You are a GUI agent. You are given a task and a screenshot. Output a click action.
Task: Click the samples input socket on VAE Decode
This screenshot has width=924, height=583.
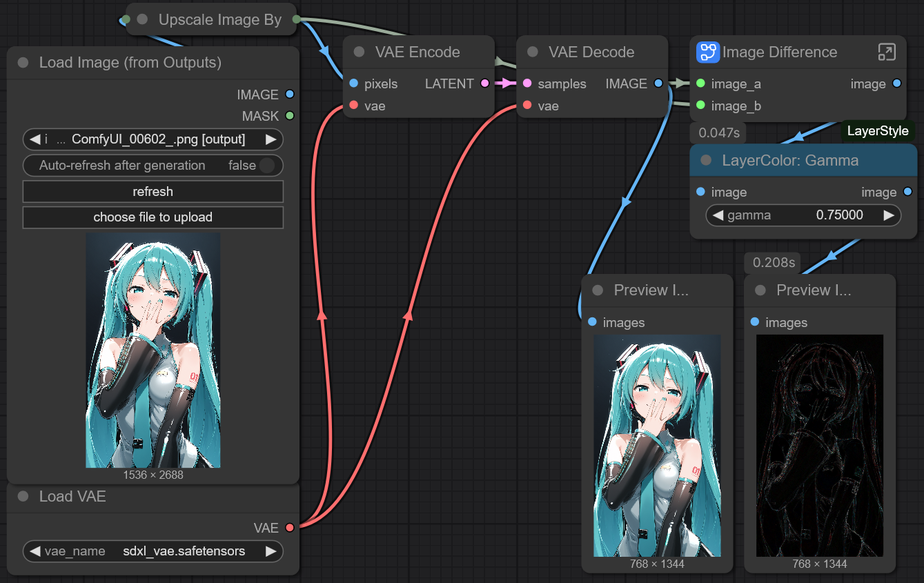[527, 83]
